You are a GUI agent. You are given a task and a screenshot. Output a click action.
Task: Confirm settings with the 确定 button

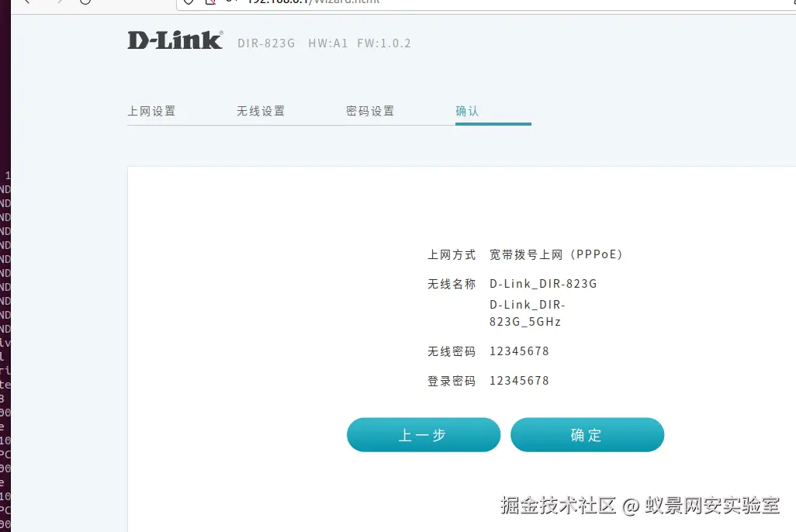tap(587, 435)
